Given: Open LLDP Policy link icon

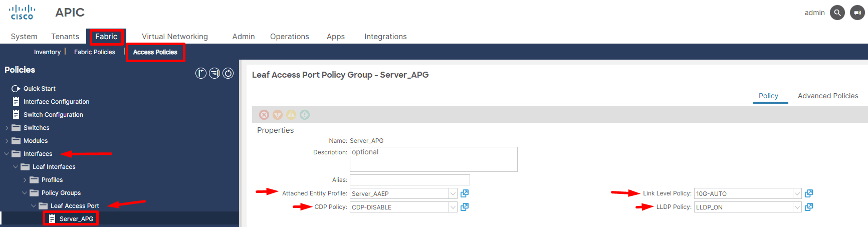Looking at the screenshot, I should tap(809, 207).
